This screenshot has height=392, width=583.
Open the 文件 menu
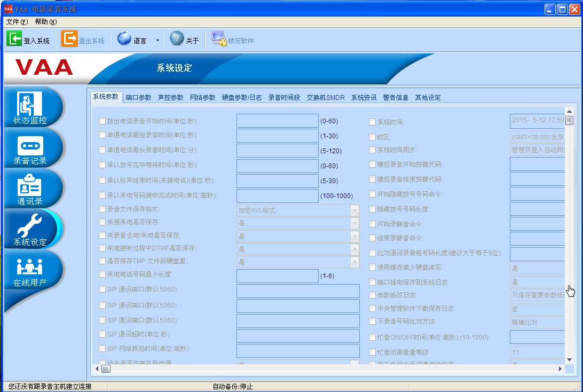coord(17,21)
